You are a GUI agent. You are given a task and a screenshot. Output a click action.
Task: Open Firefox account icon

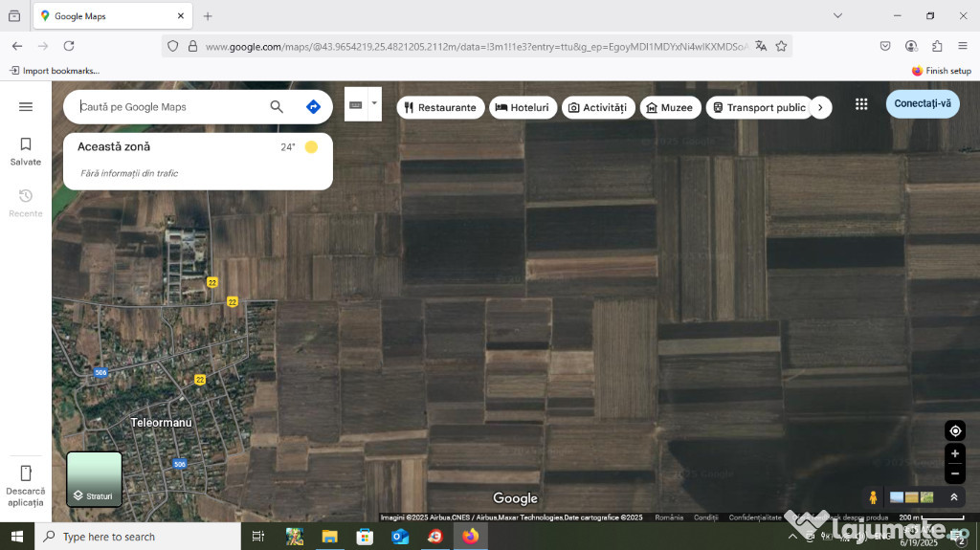(911, 46)
